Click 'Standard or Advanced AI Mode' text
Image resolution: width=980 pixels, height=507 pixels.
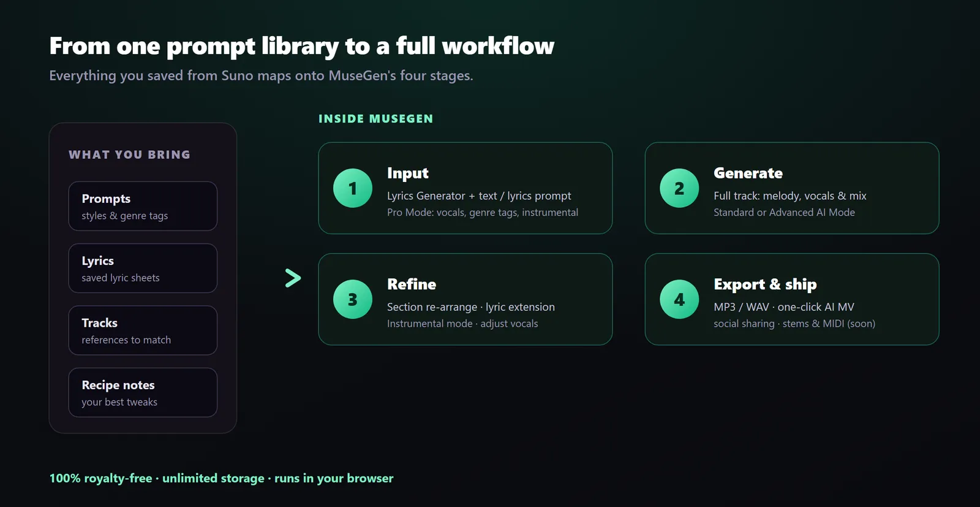point(784,212)
